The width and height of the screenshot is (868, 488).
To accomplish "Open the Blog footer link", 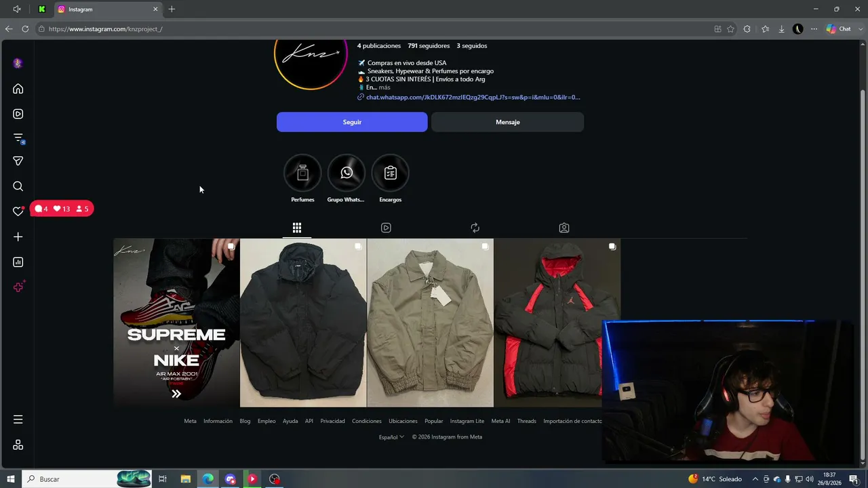I will coord(245,421).
